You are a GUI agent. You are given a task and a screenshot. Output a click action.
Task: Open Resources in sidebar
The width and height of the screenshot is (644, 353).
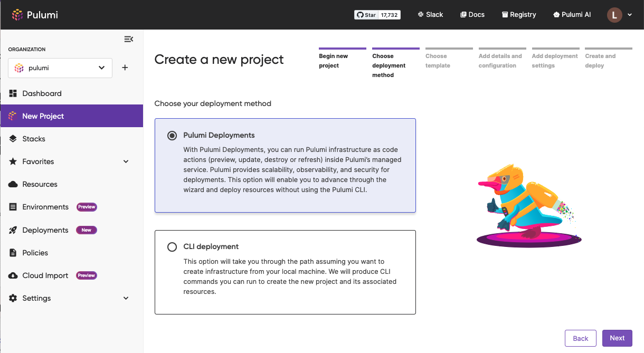71,184
